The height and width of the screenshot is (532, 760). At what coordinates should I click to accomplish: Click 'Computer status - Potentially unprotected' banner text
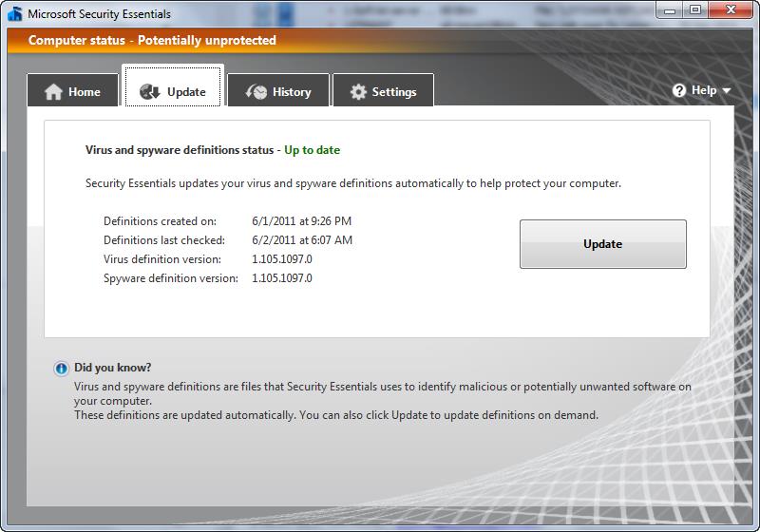pyautogui.click(x=152, y=40)
